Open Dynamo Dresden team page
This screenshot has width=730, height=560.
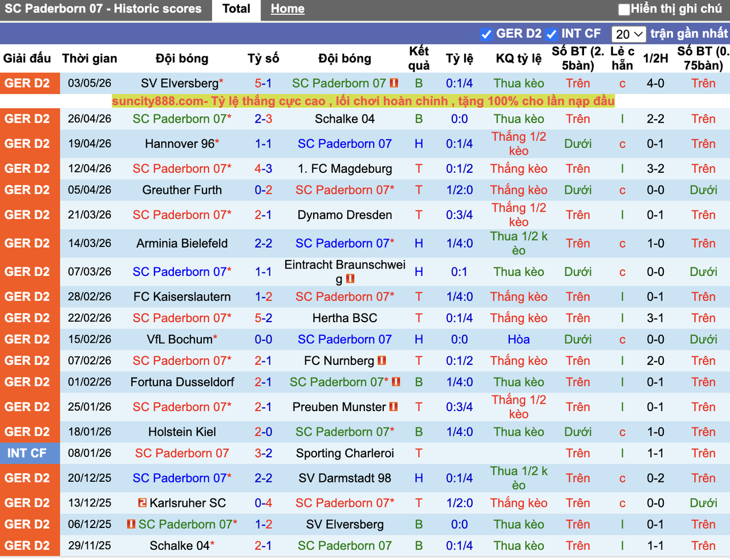pos(344,215)
